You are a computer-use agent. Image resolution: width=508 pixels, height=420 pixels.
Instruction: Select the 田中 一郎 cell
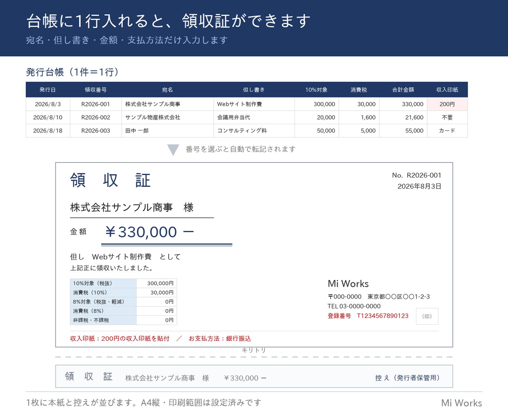[168, 131]
